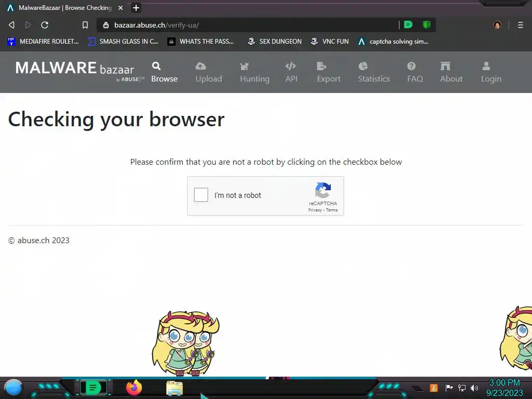Close the MalwareBazaar tab
This screenshot has width=532, height=399.
121,8
